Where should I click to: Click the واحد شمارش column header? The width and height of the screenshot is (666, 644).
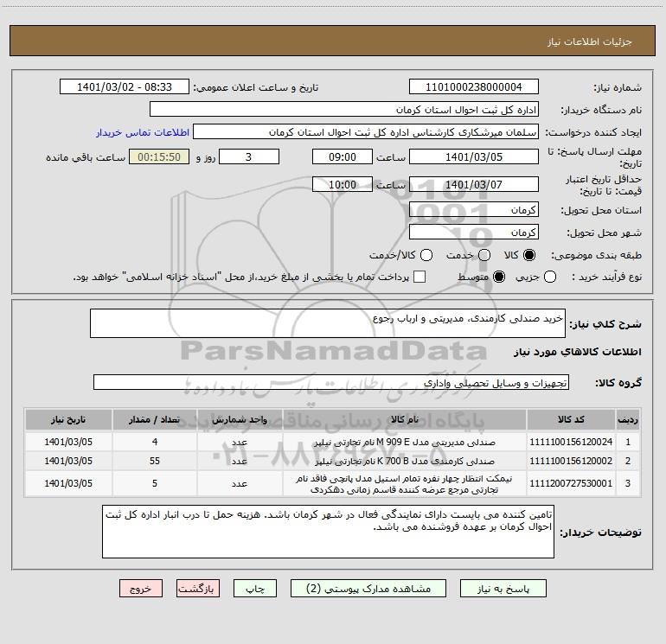(x=240, y=419)
